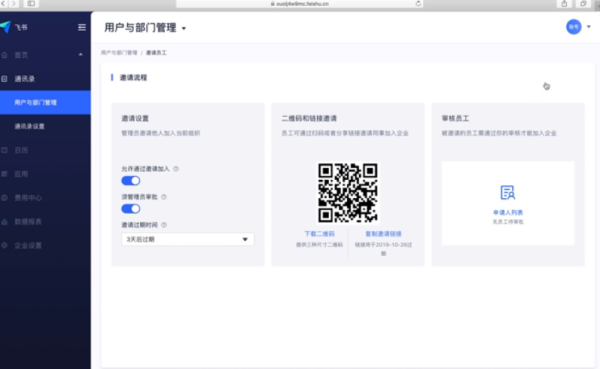Click the 下载二维码 link
Viewport: 600px width, 369px height.
[319, 233]
